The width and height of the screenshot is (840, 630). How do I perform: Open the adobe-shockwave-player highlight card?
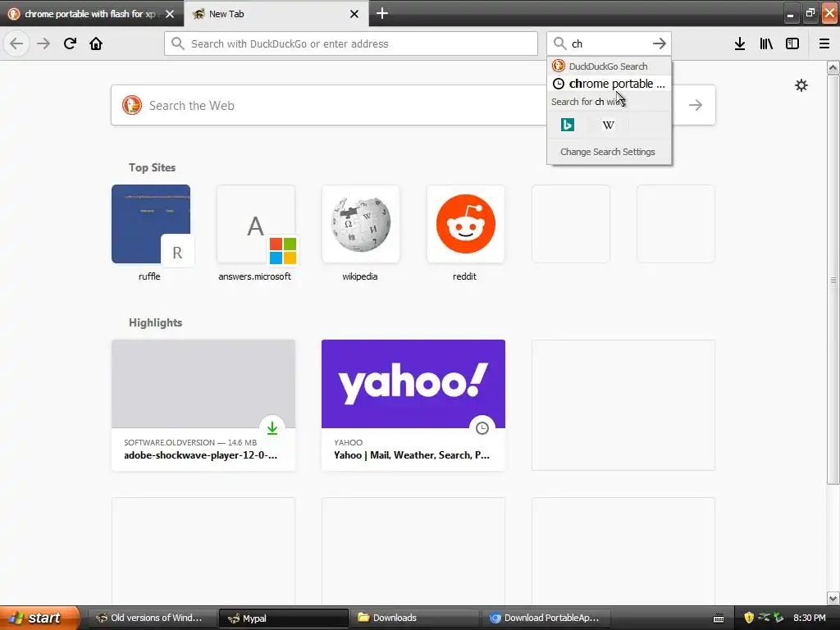pos(203,405)
